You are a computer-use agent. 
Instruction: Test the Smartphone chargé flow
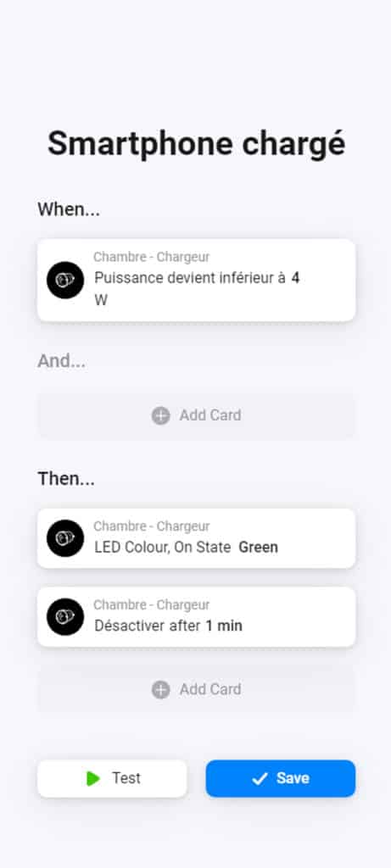click(x=112, y=778)
